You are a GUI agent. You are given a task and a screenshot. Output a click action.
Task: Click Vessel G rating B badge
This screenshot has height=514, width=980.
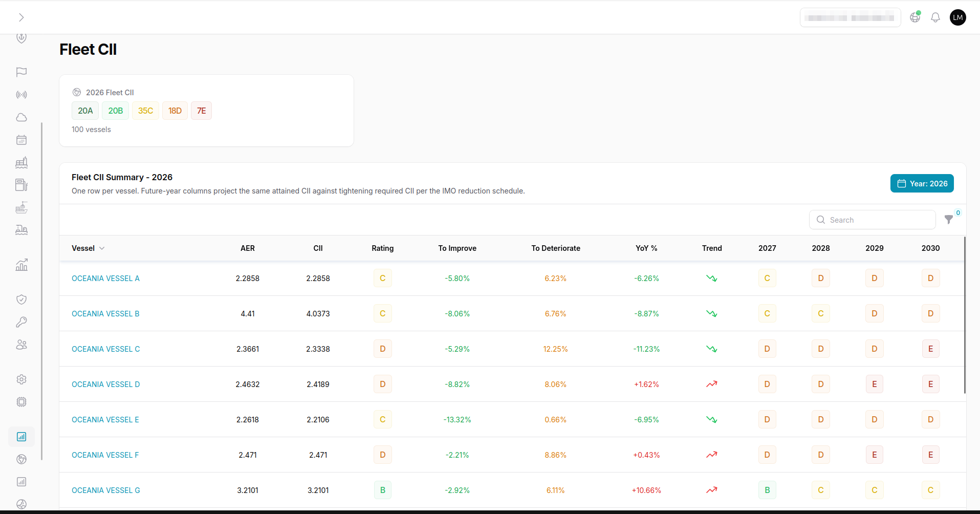pos(383,490)
